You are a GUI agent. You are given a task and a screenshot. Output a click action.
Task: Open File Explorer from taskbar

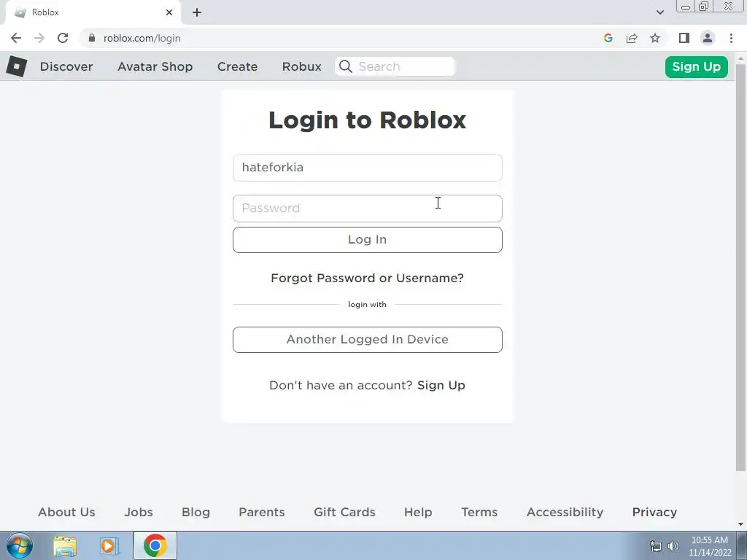65,546
